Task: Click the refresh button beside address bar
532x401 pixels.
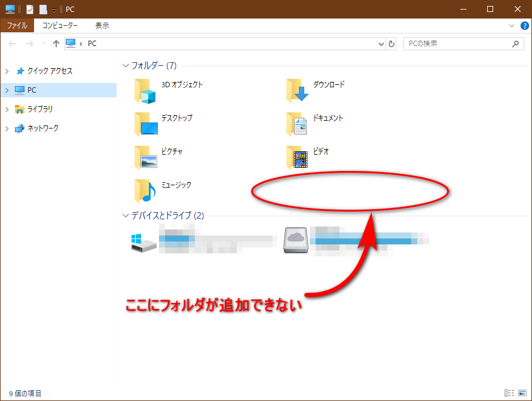Action: point(392,44)
